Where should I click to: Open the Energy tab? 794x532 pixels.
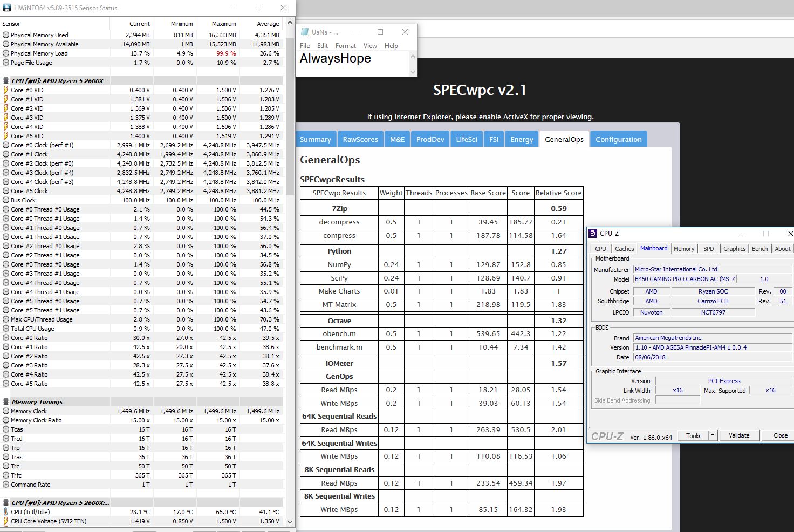point(522,139)
